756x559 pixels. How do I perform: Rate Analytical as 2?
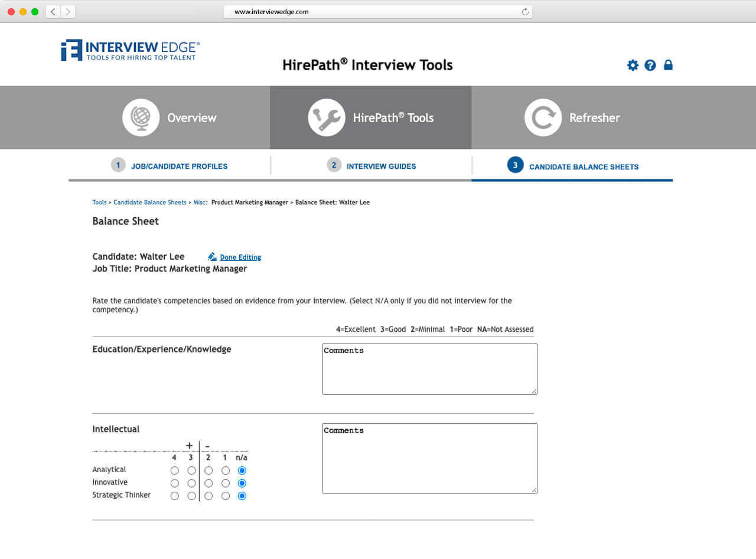[208, 471]
